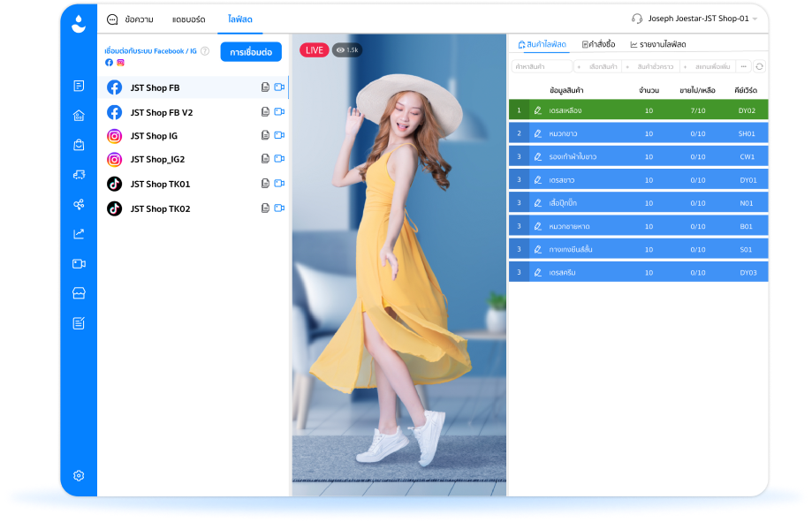Click camera icon for JST Shop TK01
Image resolution: width=812 pixels, height=522 pixels.
click(279, 184)
